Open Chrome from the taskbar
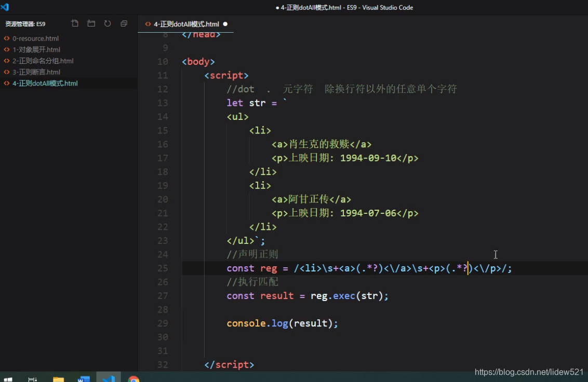 133,378
